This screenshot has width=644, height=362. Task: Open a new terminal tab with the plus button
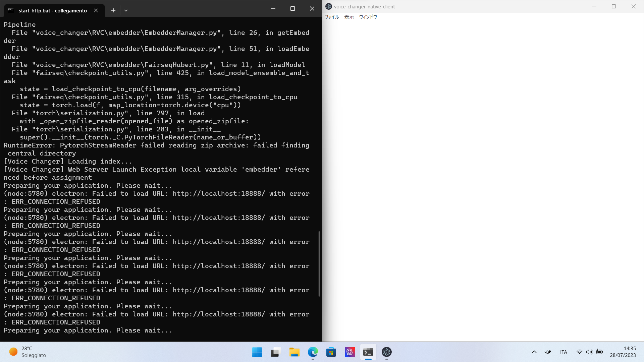pos(113,10)
